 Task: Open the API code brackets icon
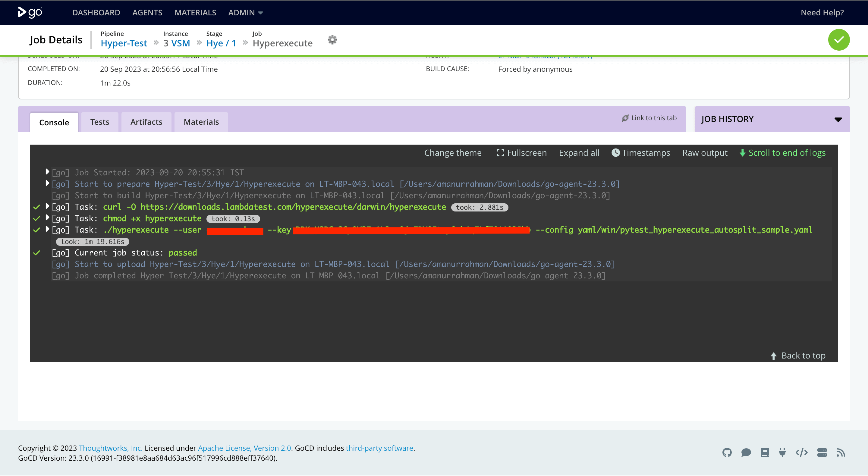(801, 453)
